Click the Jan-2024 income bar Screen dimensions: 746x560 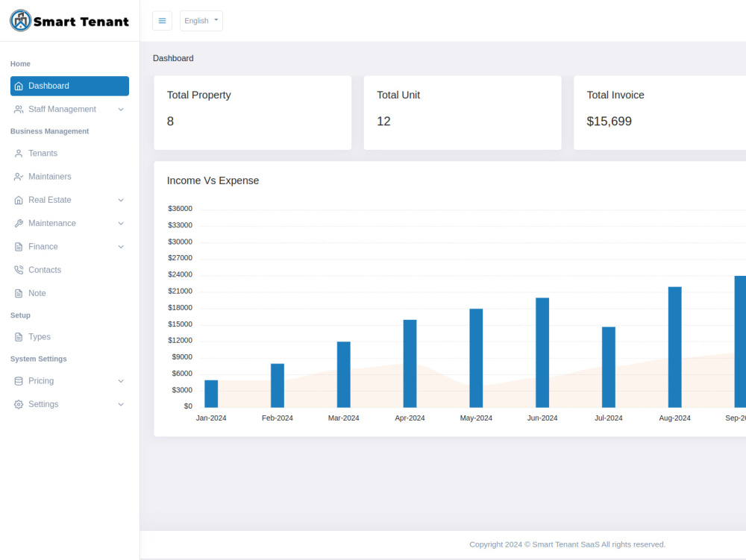click(x=211, y=394)
